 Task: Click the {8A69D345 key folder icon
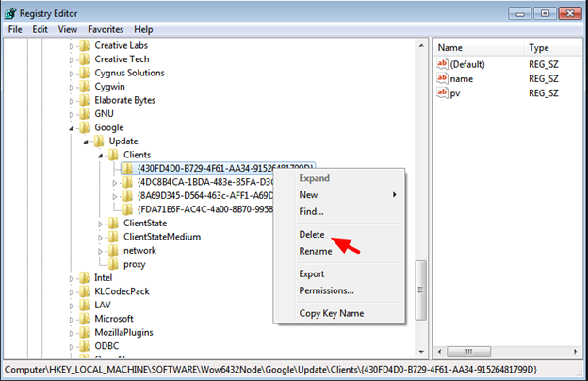click(127, 196)
